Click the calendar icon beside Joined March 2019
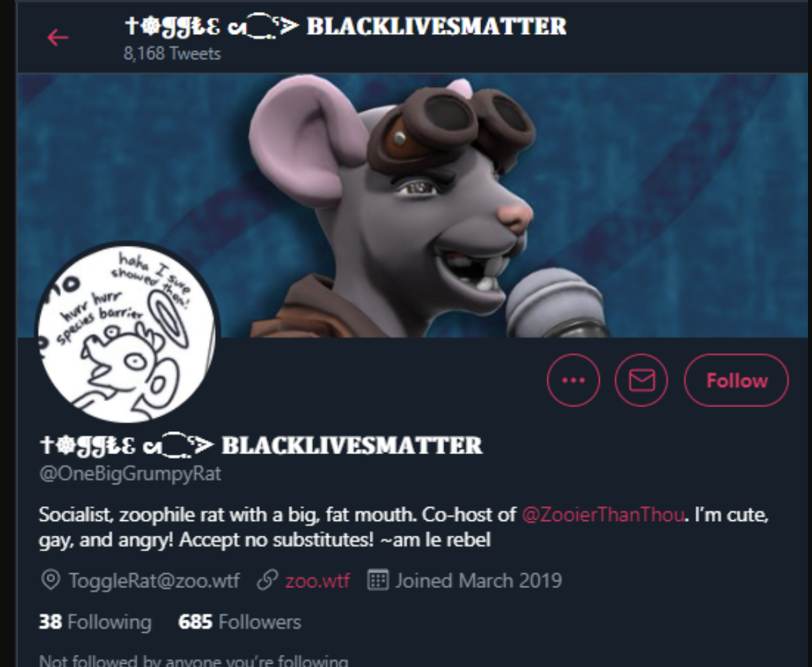Screen dimensions: 812x667 (378, 580)
